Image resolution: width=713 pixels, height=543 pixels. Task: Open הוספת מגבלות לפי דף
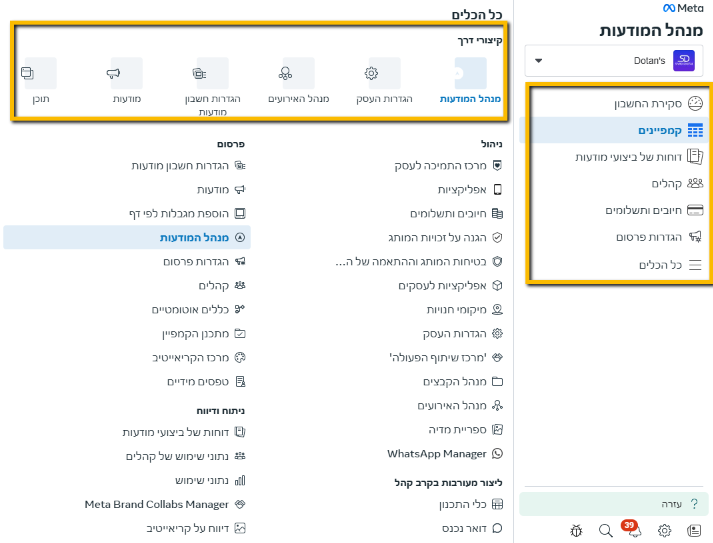pos(187,214)
